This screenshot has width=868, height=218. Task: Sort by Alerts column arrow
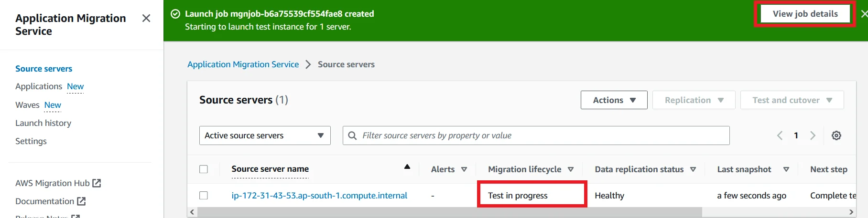click(x=464, y=169)
